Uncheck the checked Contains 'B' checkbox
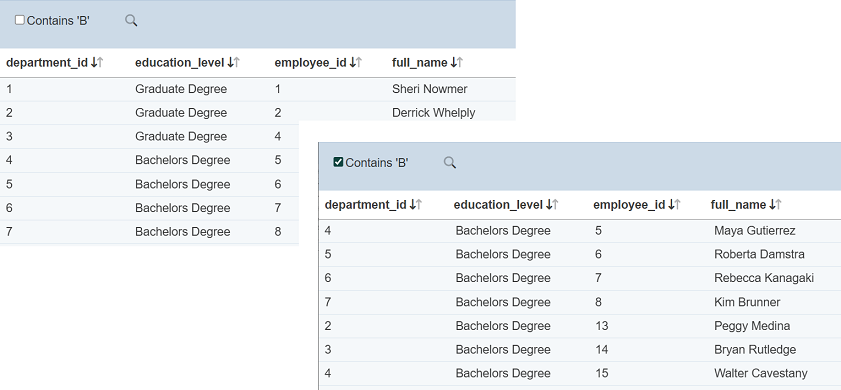Image resolution: width=841 pixels, height=390 pixels. (x=338, y=162)
